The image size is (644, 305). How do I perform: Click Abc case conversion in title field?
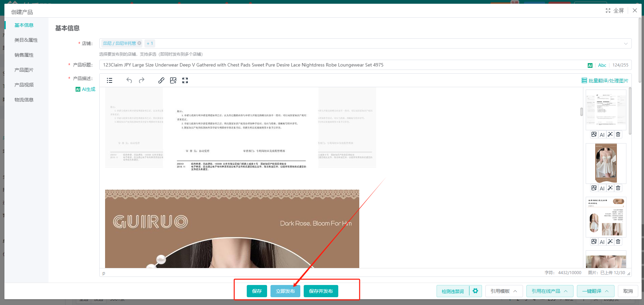pyautogui.click(x=602, y=65)
